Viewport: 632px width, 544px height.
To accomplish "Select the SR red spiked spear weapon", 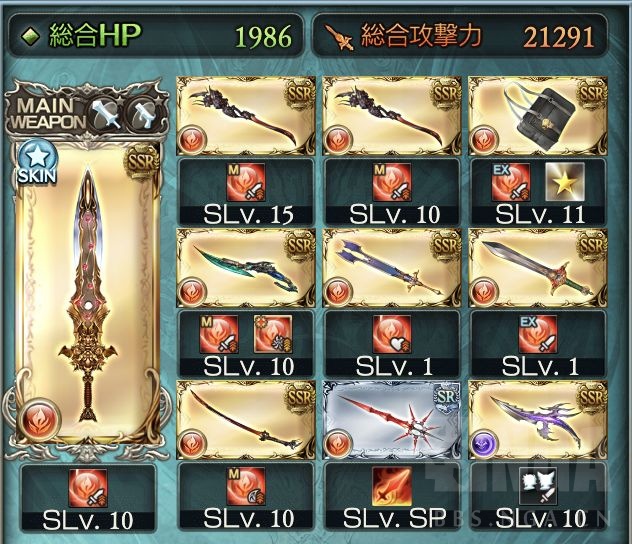I will (392, 420).
